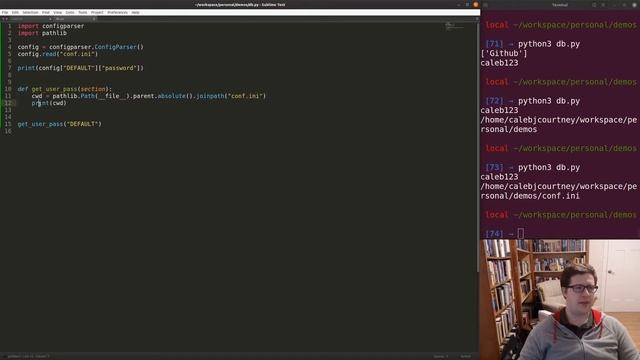Click 'absolute()' on line 11

(x=175, y=96)
